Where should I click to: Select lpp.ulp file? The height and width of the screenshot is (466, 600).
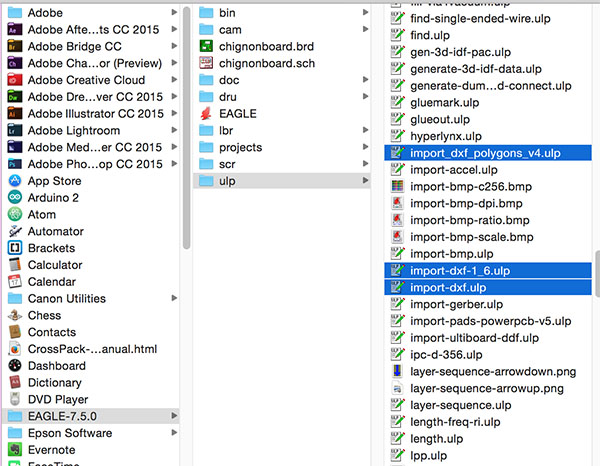488,456
